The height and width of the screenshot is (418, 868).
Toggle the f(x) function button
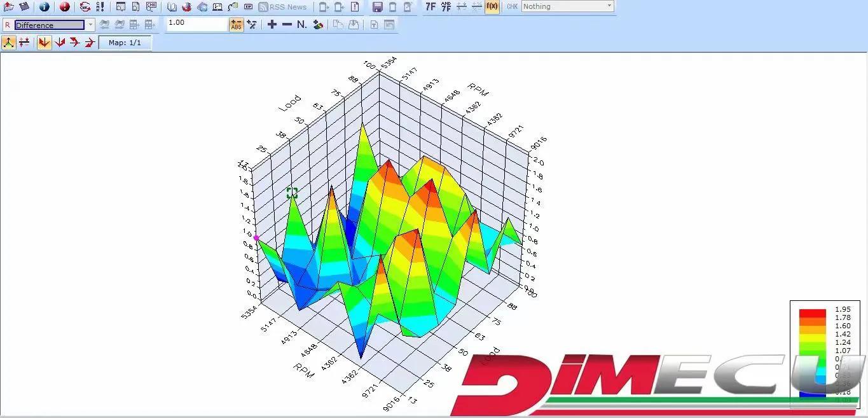pos(492,6)
